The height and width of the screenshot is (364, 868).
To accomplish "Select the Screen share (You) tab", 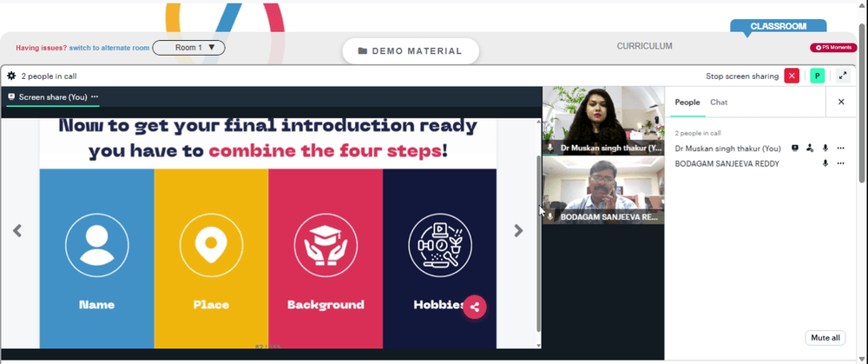I will click(x=53, y=97).
